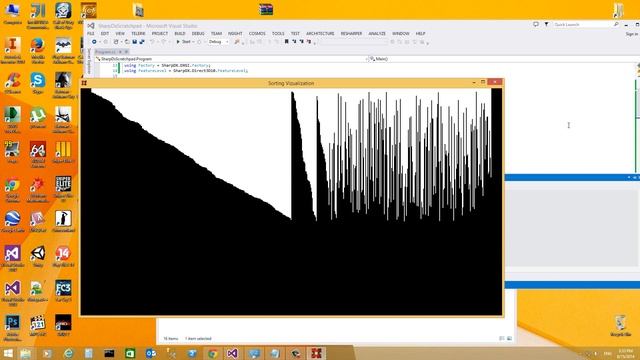Select the Unity desktop shortcut

pos(38,256)
